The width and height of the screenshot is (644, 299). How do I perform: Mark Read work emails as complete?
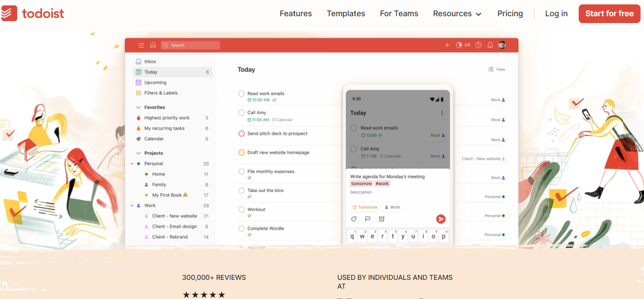coord(241,93)
